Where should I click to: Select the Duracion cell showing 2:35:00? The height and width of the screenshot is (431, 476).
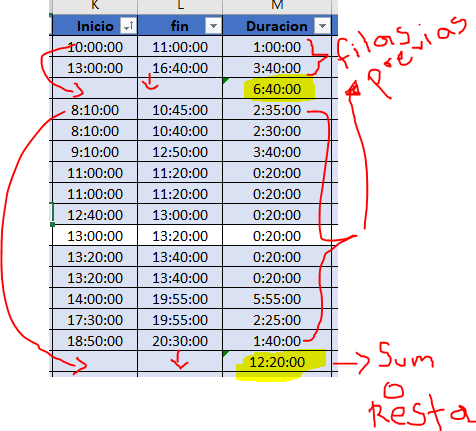pyautogui.click(x=277, y=110)
